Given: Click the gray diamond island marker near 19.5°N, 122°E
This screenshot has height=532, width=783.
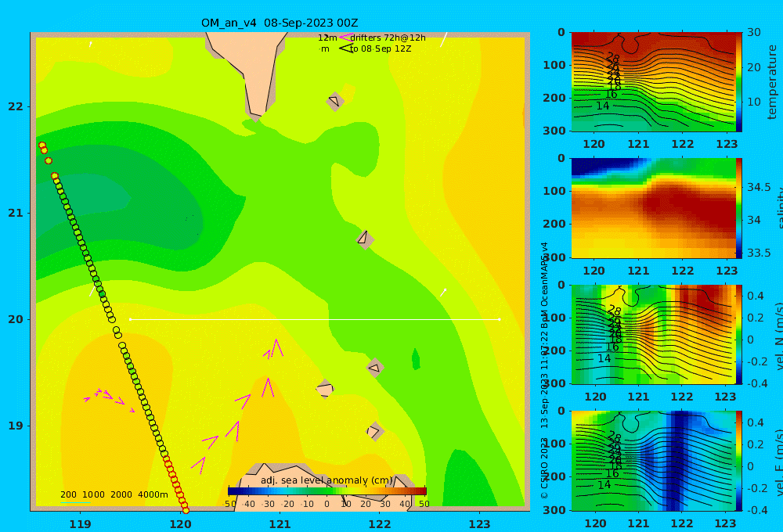Looking at the screenshot, I should pos(375,368).
